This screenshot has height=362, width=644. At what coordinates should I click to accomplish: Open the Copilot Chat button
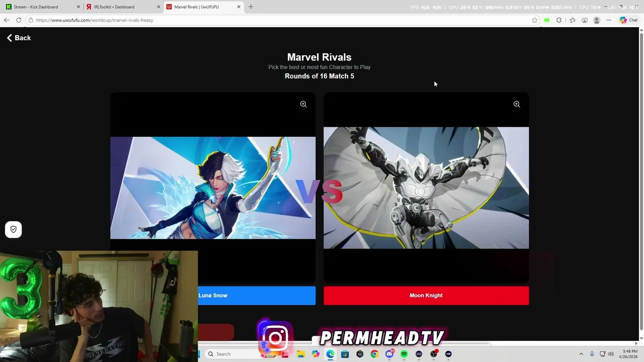[629, 20]
